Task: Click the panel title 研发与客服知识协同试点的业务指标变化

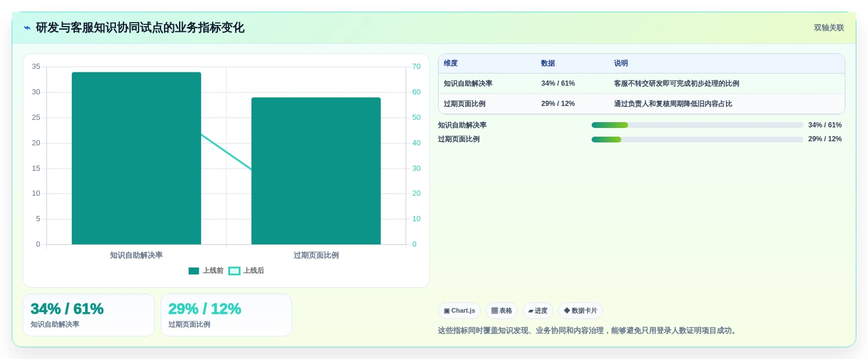Action: coord(140,28)
